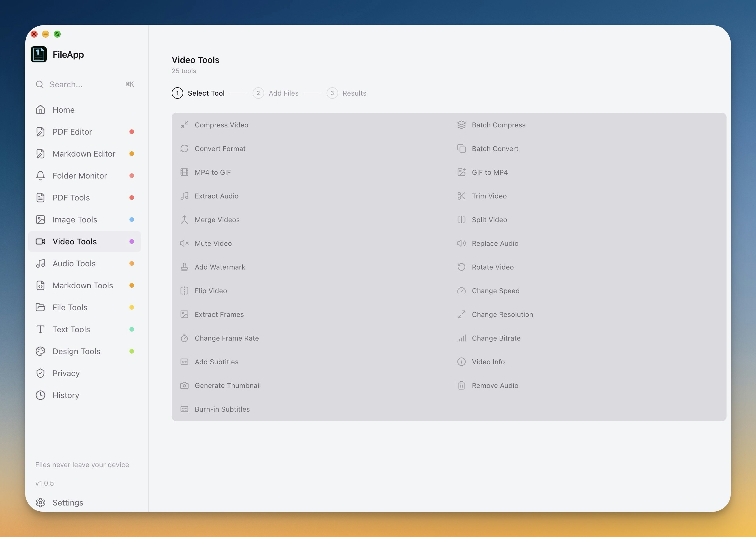Viewport: 756px width, 537px height.
Task: Open Audio Tools in the sidebar
Action: pyautogui.click(x=74, y=263)
